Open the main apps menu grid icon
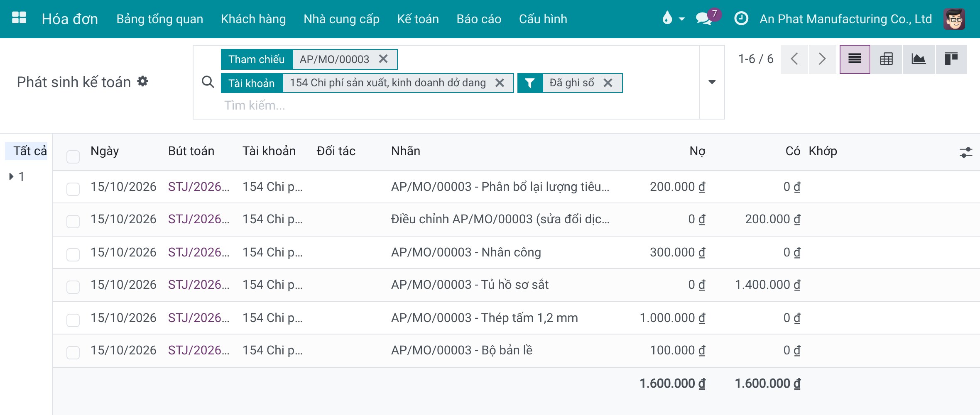Image resolution: width=980 pixels, height=415 pixels. (19, 18)
